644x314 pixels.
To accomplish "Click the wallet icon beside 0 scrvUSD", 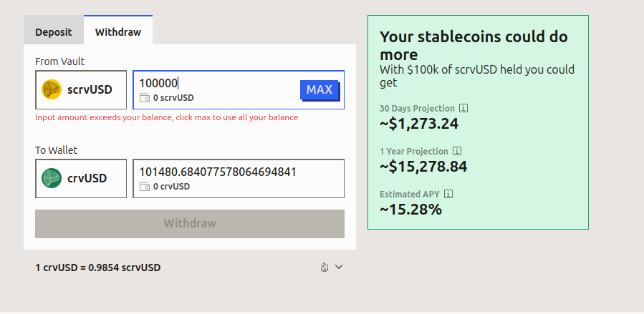I will click(x=145, y=98).
